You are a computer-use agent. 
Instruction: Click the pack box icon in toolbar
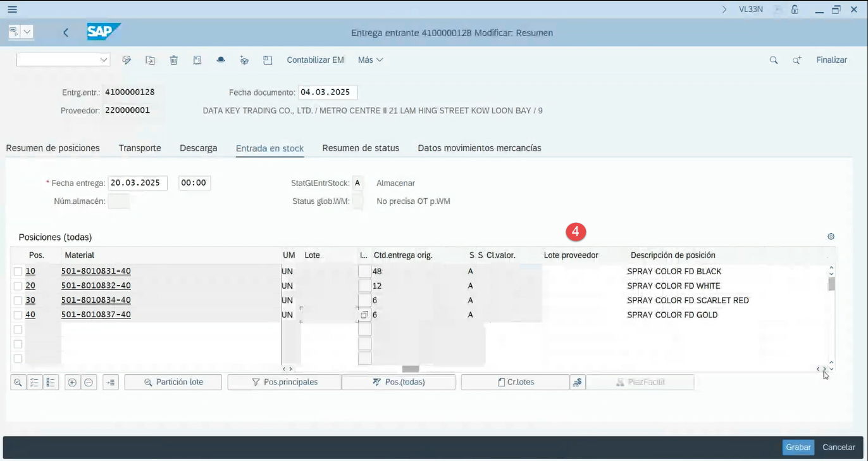(x=244, y=60)
